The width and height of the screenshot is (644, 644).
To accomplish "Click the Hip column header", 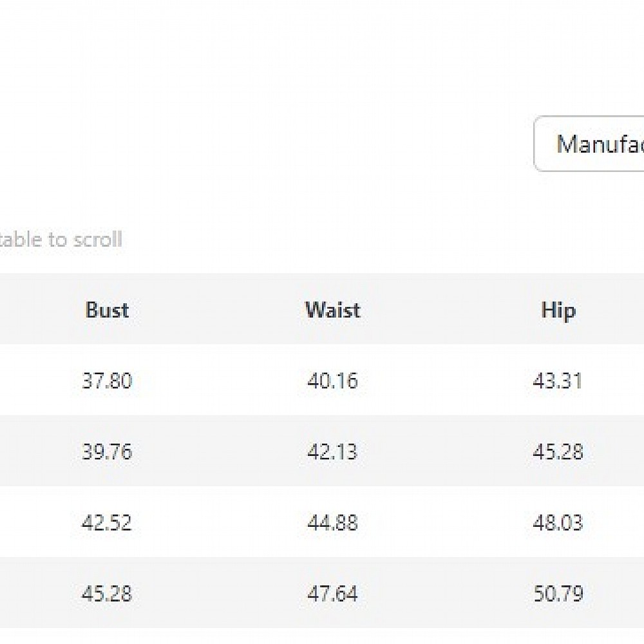I will tap(558, 310).
